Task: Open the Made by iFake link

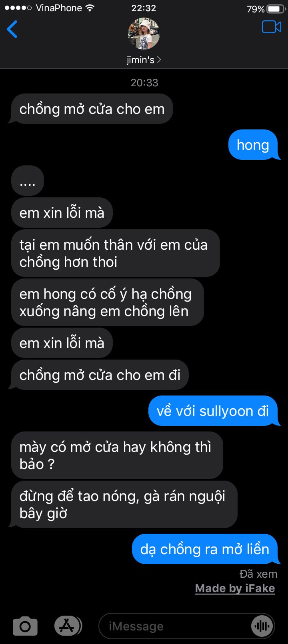Action: coord(235,588)
